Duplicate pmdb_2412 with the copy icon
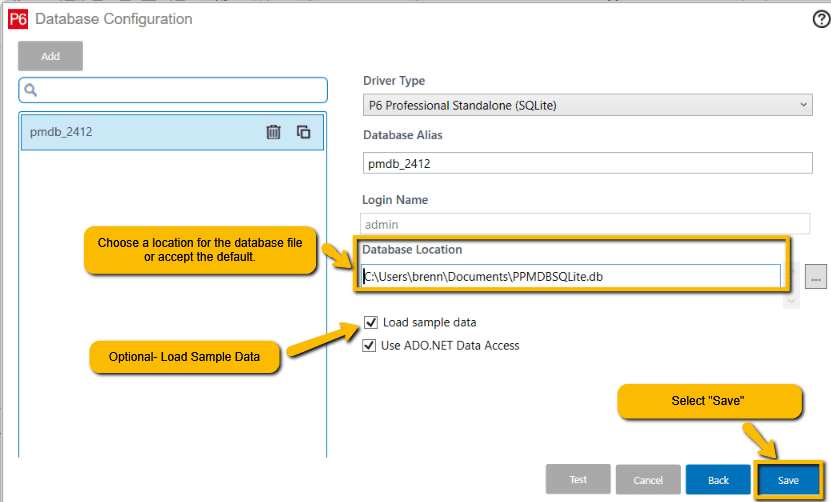 point(304,132)
